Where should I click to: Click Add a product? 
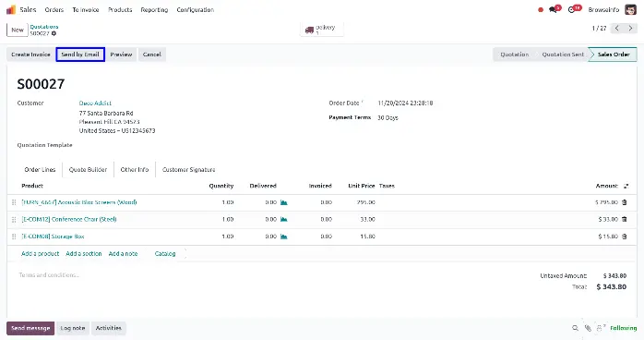pyautogui.click(x=41, y=254)
